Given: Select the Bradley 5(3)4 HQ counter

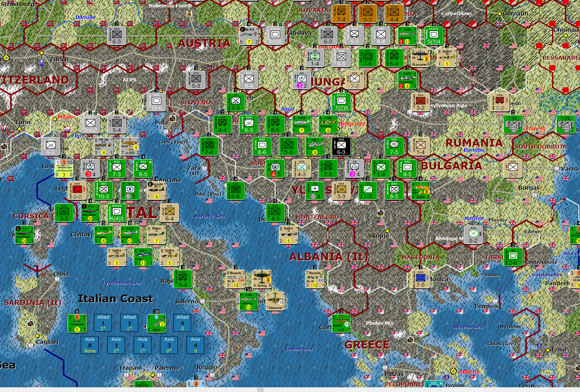Looking at the screenshot, I should pyautogui.click(x=434, y=36).
